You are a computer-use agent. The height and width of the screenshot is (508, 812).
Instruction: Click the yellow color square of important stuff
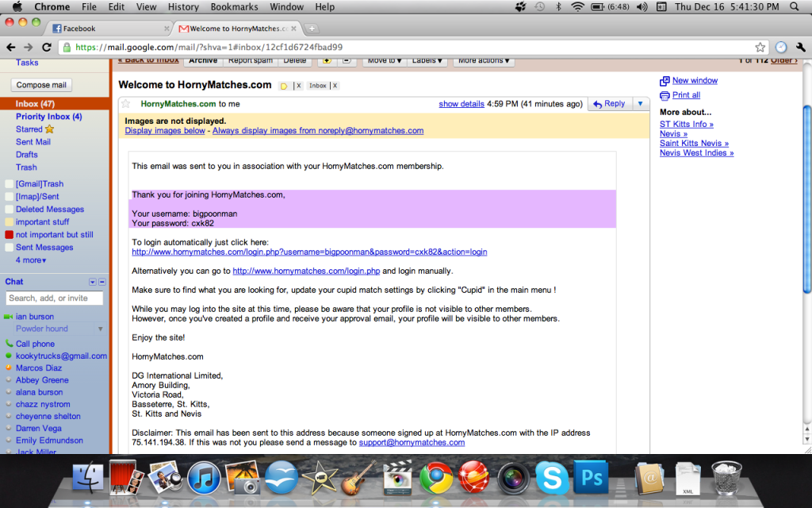pyautogui.click(x=9, y=222)
